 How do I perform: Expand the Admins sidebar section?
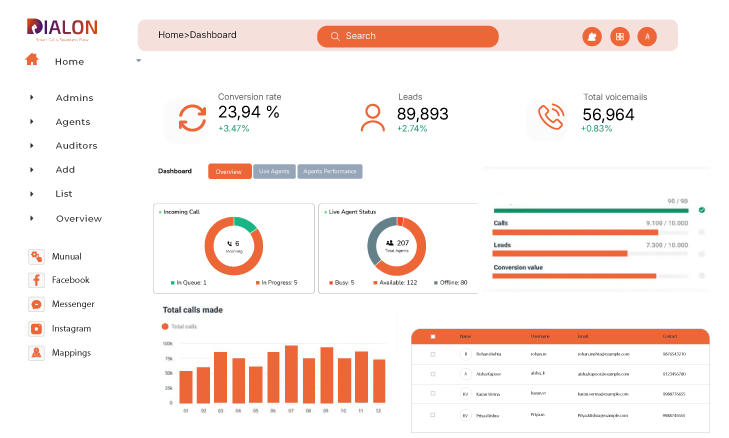pyautogui.click(x=32, y=97)
